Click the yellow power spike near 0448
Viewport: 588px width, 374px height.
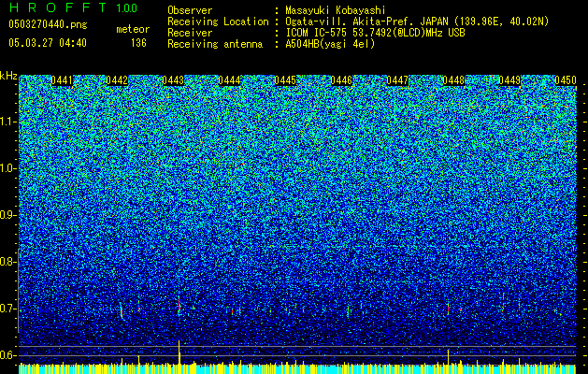point(448,357)
